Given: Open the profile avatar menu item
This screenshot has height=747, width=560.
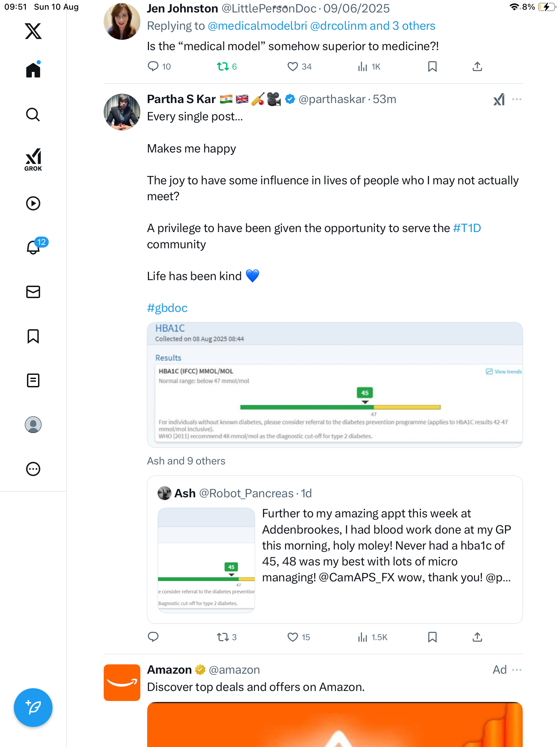Looking at the screenshot, I should 33,425.
